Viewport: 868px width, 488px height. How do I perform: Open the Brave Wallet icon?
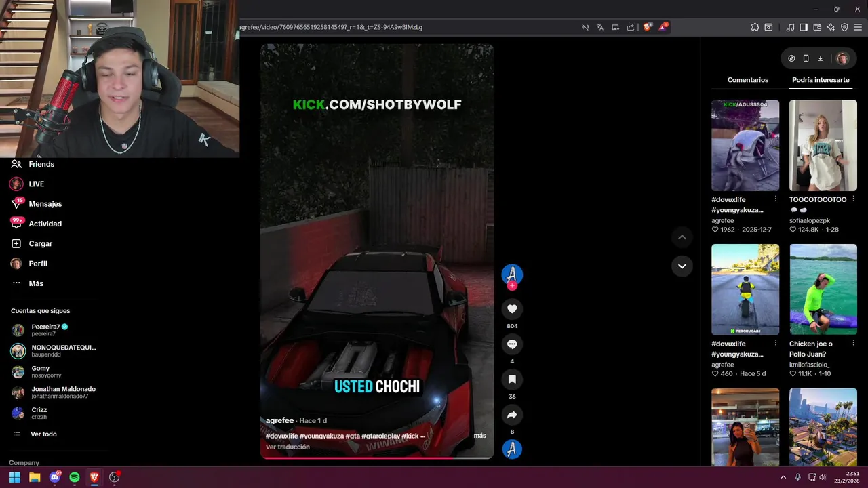point(817,27)
